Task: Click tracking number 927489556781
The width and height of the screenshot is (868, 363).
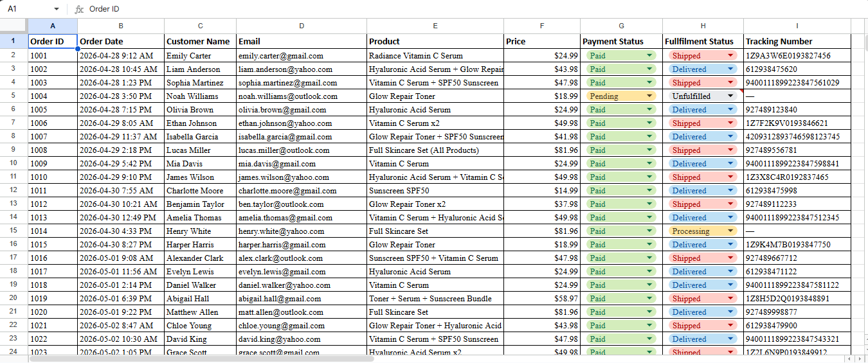Action: point(797,150)
